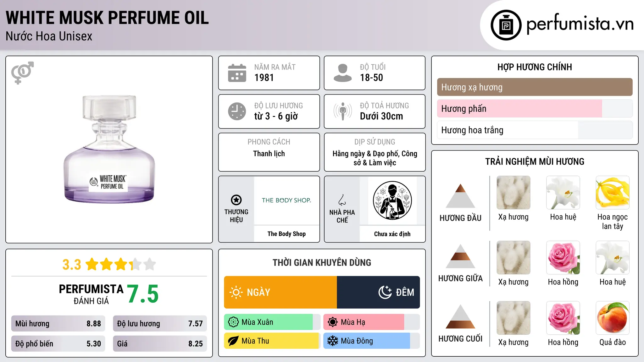Click the perfumista.vn site name
644x362 pixels.
[x=580, y=24]
